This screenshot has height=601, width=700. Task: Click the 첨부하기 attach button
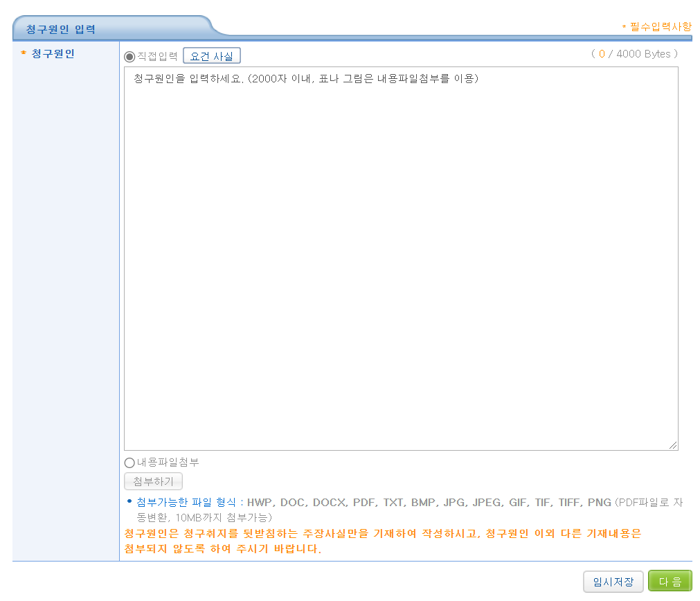[153, 481]
